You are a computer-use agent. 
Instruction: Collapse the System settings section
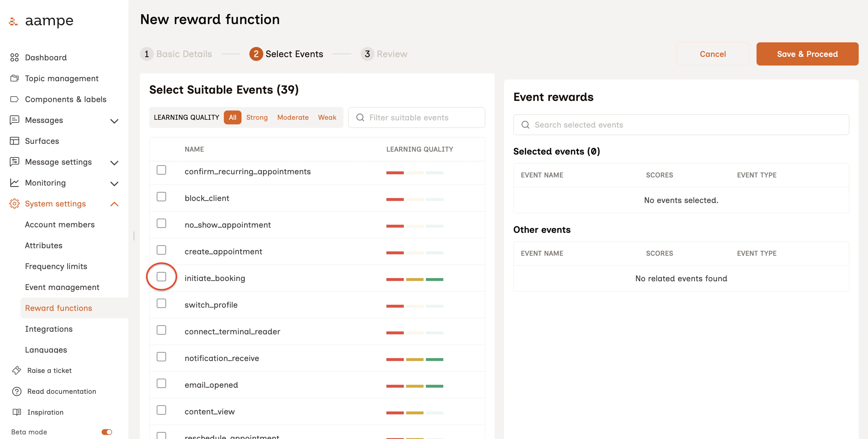[x=115, y=203]
